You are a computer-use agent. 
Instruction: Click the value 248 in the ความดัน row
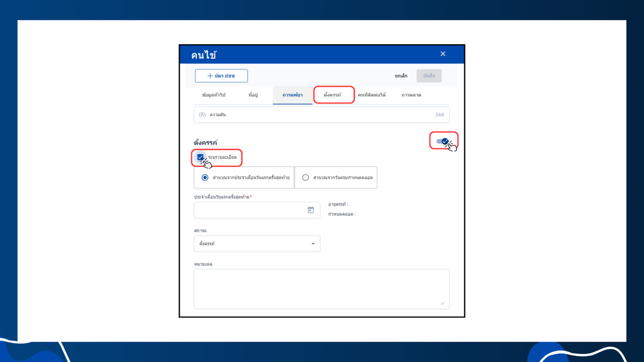point(440,115)
